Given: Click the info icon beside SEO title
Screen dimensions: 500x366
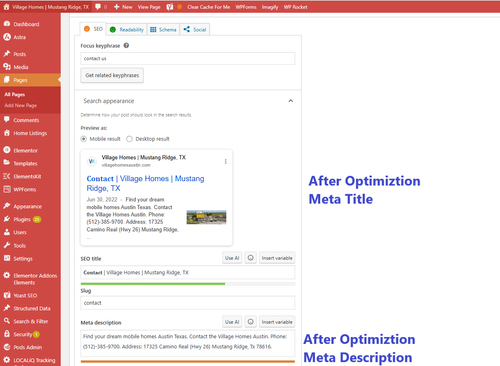Looking at the screenshot, I should [251, 258].
